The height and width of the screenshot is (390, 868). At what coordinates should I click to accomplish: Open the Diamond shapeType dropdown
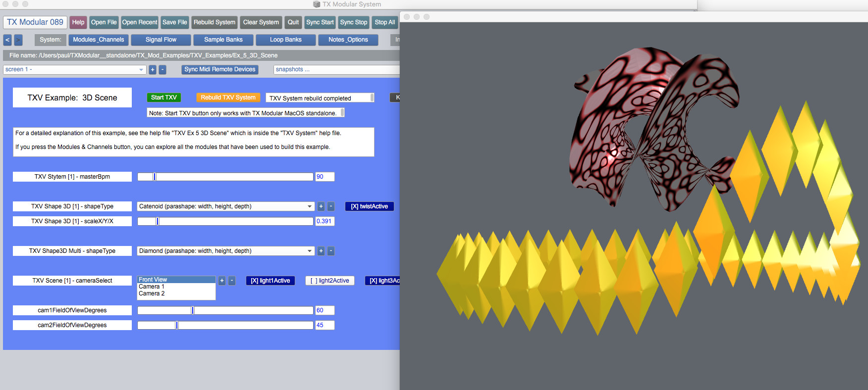click(225, 251)
